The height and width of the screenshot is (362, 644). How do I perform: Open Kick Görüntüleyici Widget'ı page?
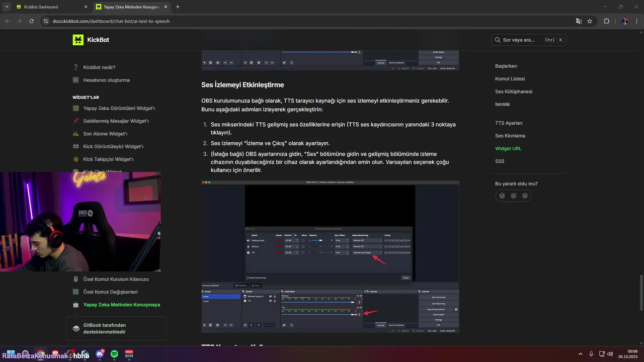click(113, 146)
